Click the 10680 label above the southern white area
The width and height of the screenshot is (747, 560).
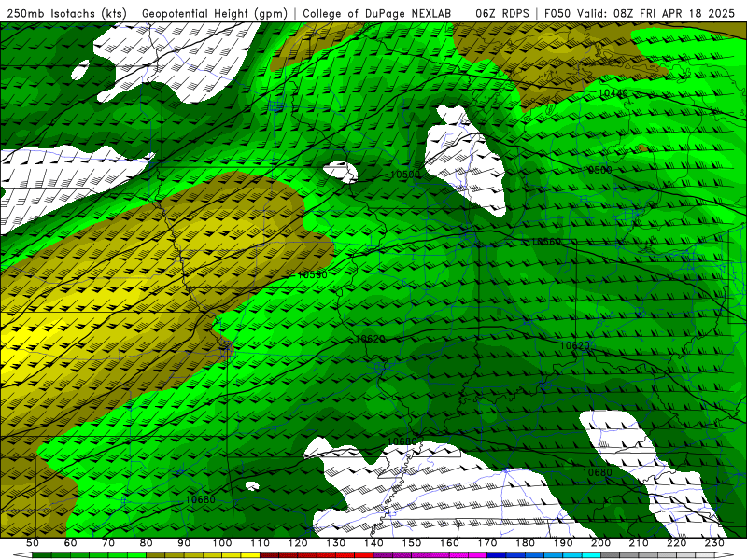(x=402, y=441)
